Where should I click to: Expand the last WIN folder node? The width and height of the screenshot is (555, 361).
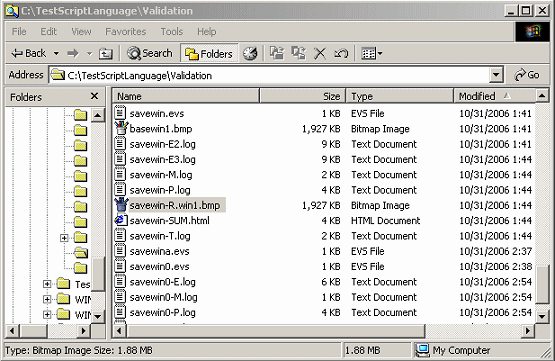(x=47, y=314)
